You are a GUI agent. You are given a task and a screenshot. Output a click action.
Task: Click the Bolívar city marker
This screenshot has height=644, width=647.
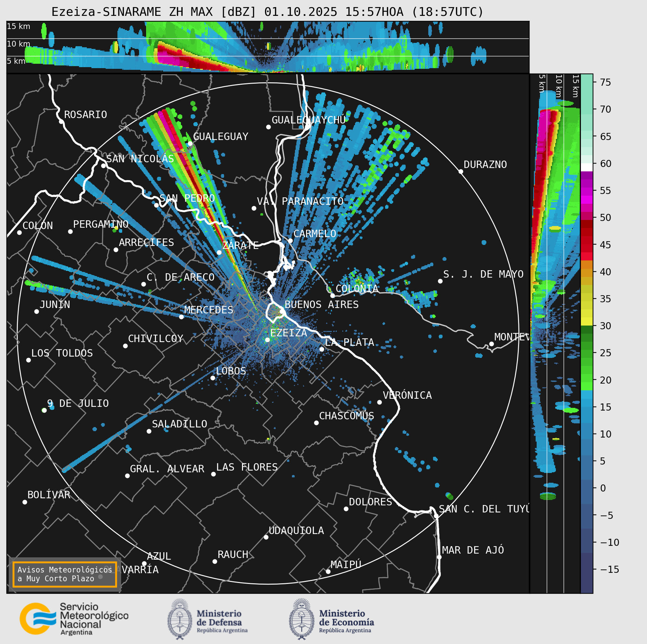(25, 502)
